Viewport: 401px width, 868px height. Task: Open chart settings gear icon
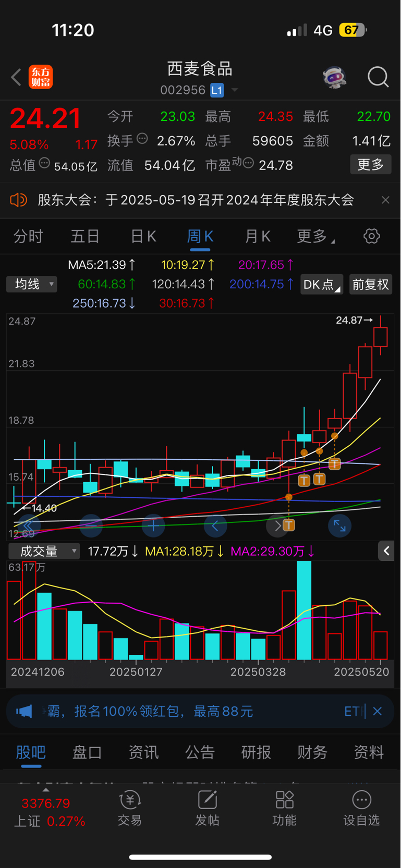click(371, 236)
